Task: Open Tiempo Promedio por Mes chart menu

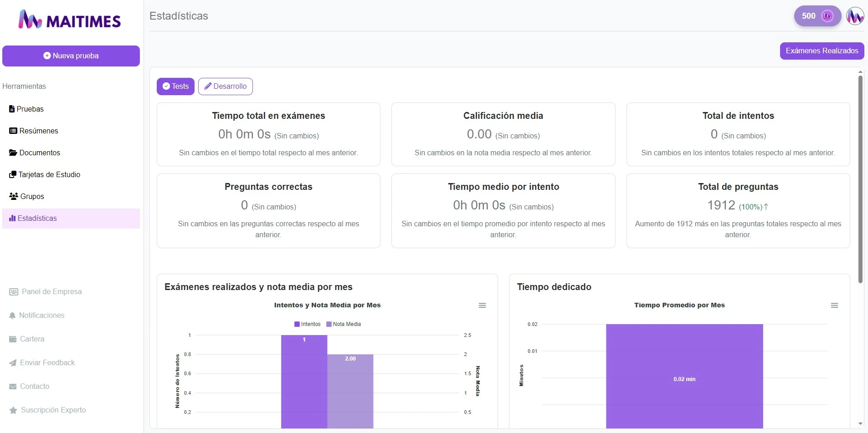Action: coord(834,306)
